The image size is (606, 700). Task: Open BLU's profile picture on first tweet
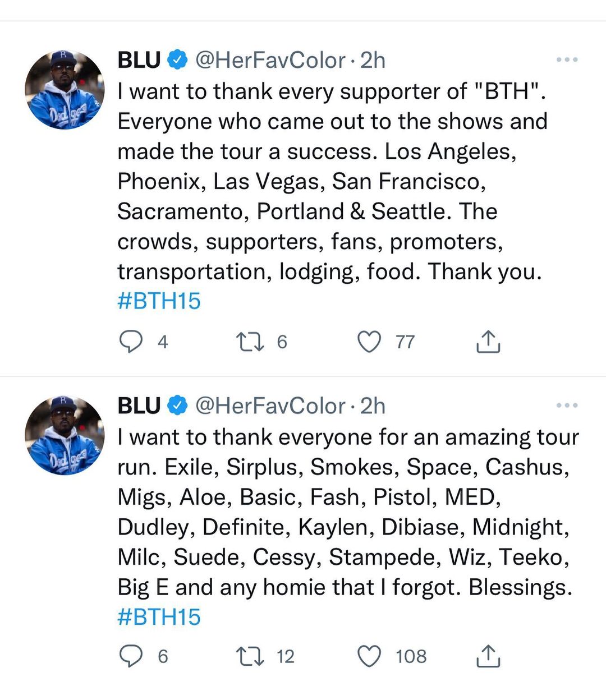65,90
